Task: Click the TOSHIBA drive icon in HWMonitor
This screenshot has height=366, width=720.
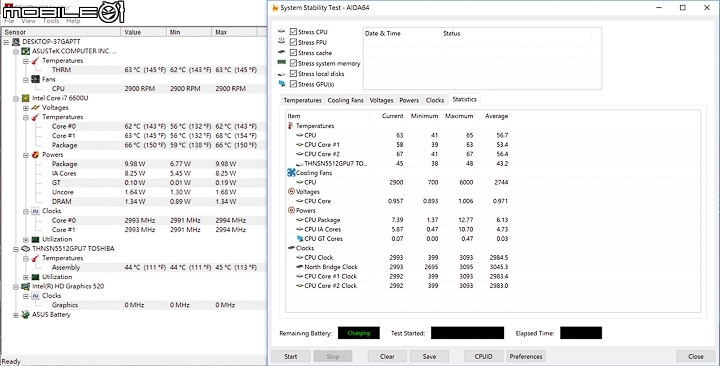Action: 26,249
